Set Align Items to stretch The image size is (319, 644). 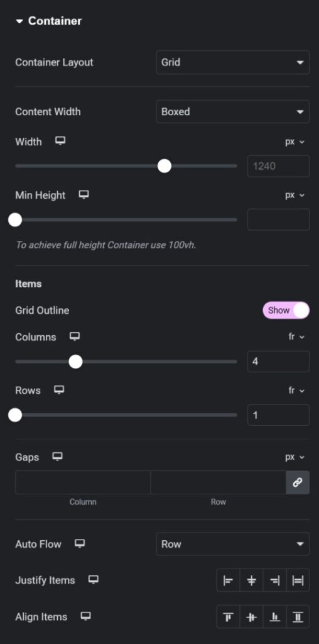298,616
